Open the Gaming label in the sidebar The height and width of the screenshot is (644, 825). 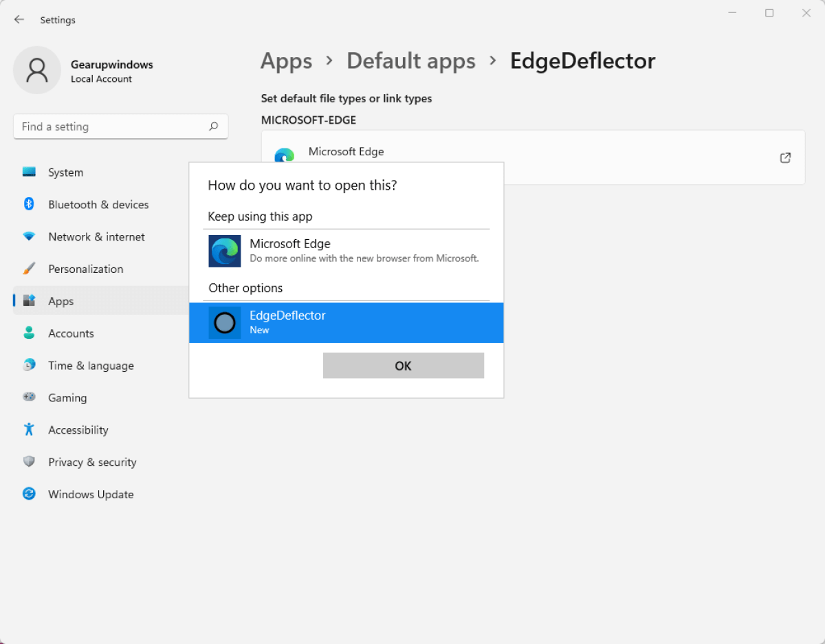point(67,398)
